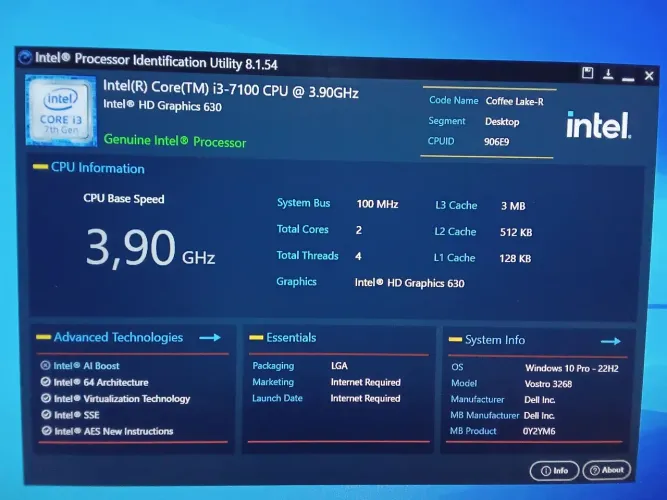The width and height of the screenshot is (667, 500).
Task: Click the Manufacturer Dell Inc. value
Action: pos(540,400)
